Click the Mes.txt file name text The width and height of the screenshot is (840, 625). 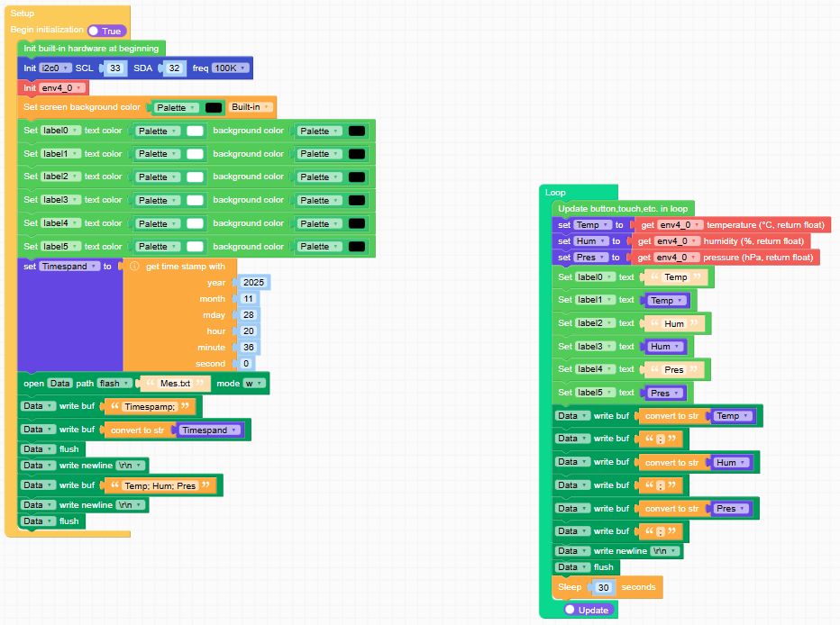tap(175, 384)
